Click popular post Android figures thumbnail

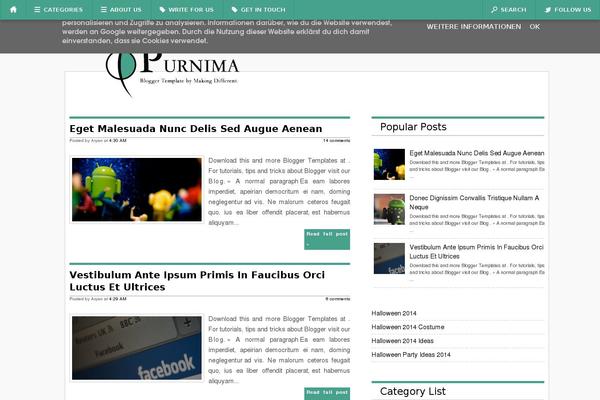pos(389,164)
